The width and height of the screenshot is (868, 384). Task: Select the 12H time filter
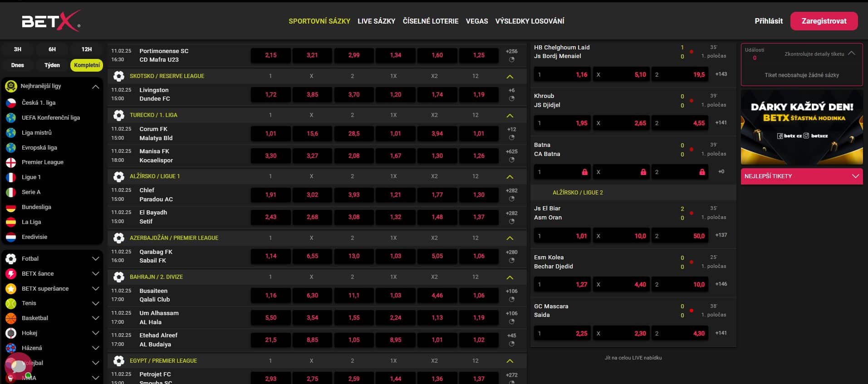click(x=87, y=49)
